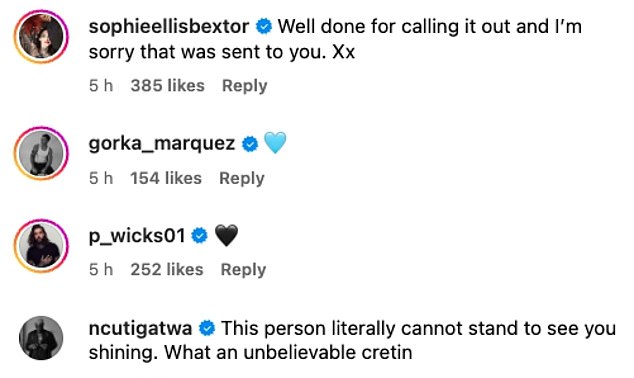
Task: View the 252 likes list
Action: tap(167, 270)
